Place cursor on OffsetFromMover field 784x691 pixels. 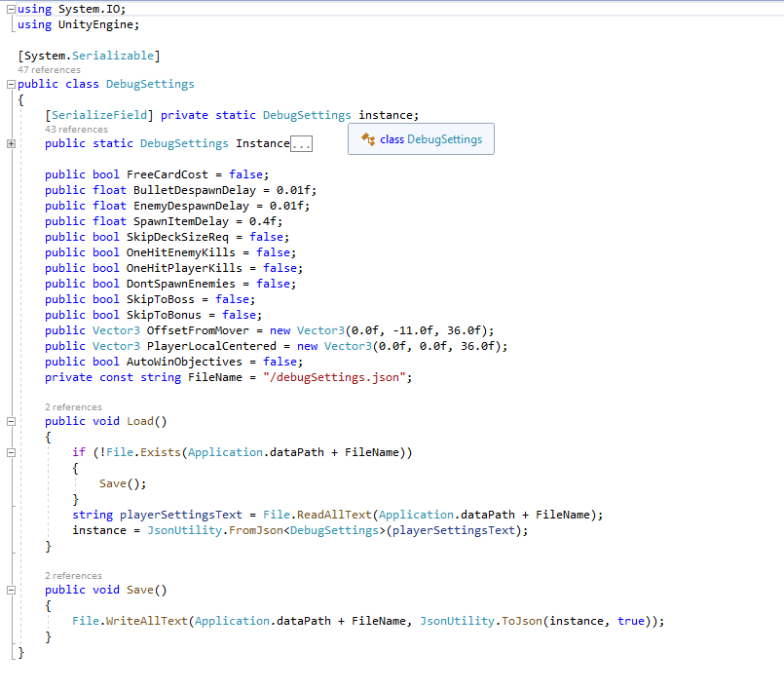(198, 330)
